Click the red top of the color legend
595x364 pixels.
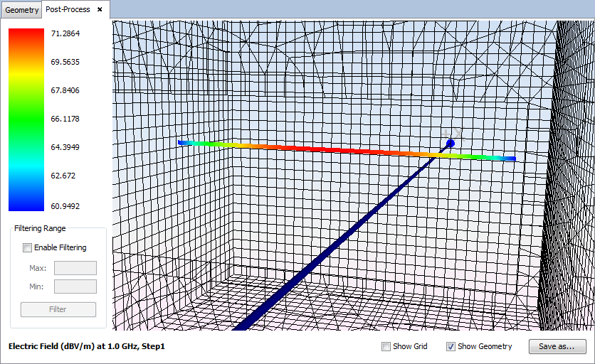[26, 34]
